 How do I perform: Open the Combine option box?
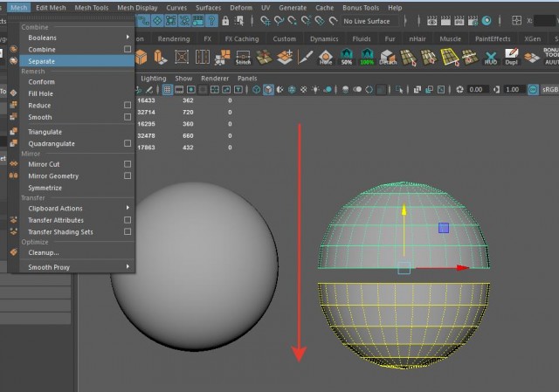(x=128, y=49)
